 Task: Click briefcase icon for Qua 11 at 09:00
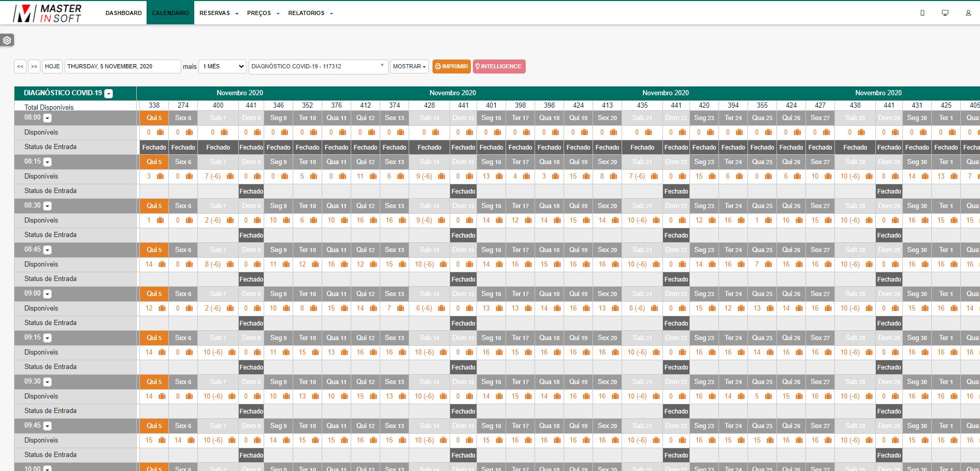(x=344, y=308)
